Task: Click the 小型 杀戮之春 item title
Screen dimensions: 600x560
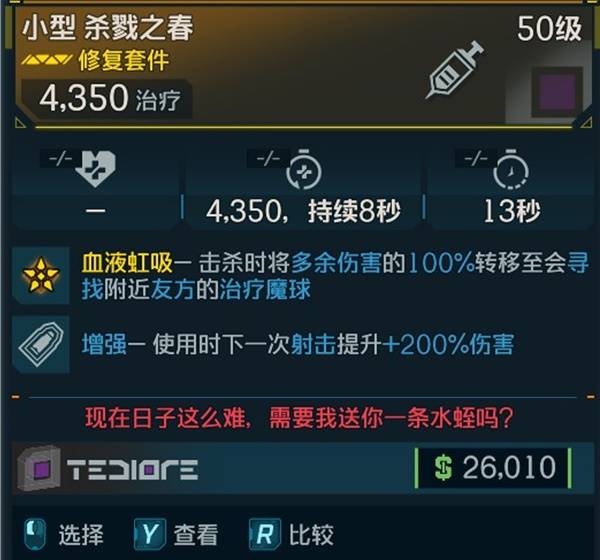Action: 108,29
